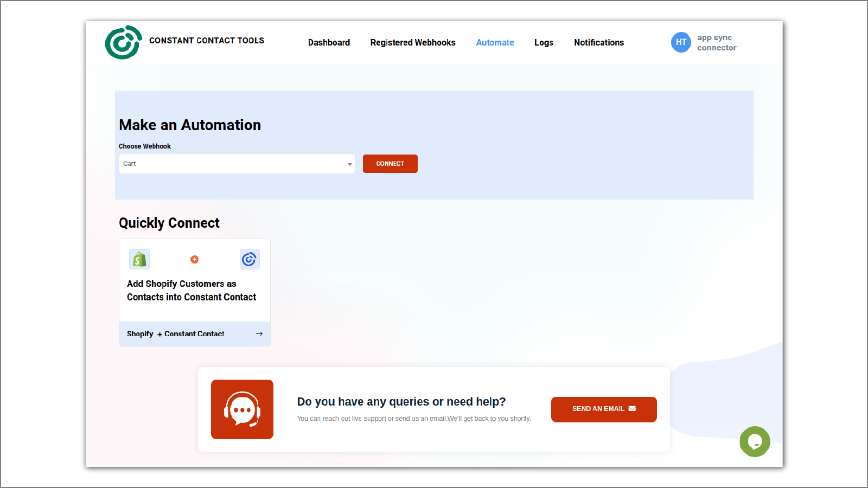Click the Constant Contact Tools logo

point(124,42)
